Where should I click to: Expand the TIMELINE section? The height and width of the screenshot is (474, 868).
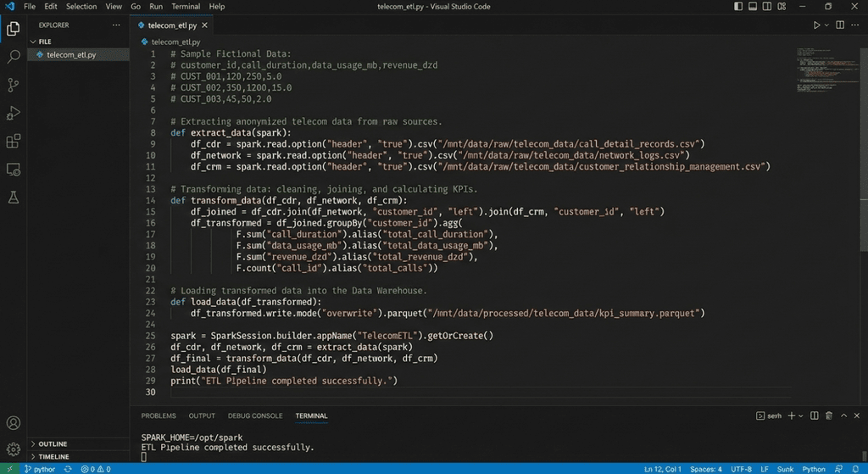tap(53, 456)
